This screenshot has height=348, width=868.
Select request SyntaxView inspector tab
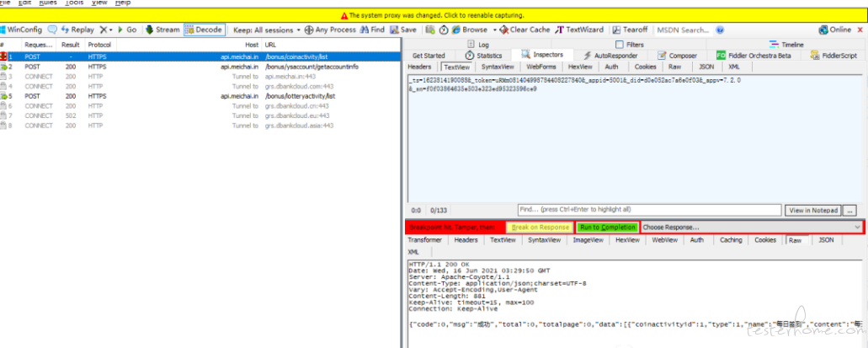coord(497,67)
